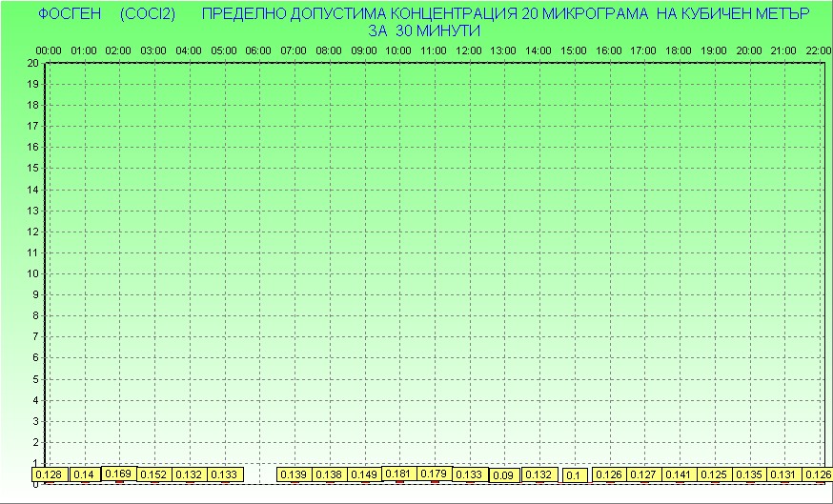Screen dimensions: 833x504
Task: Select the 10 value on vertical axis
Action: [x=32, y=273]
